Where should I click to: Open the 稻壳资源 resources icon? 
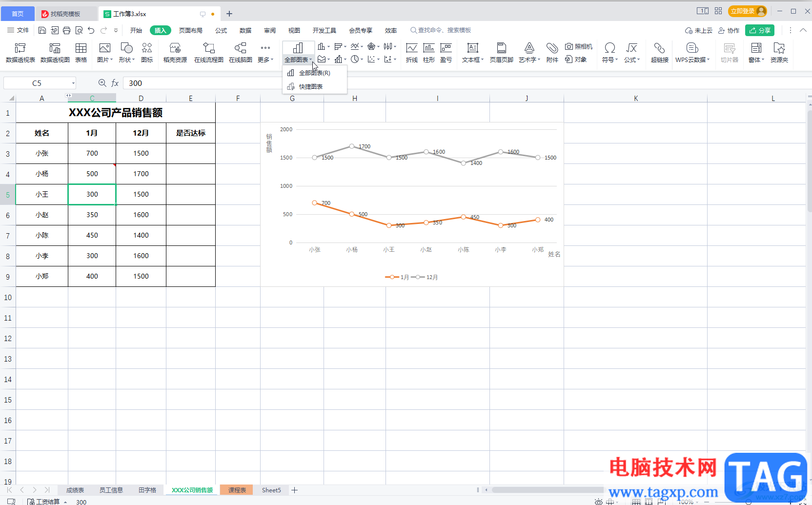point(175,53)
